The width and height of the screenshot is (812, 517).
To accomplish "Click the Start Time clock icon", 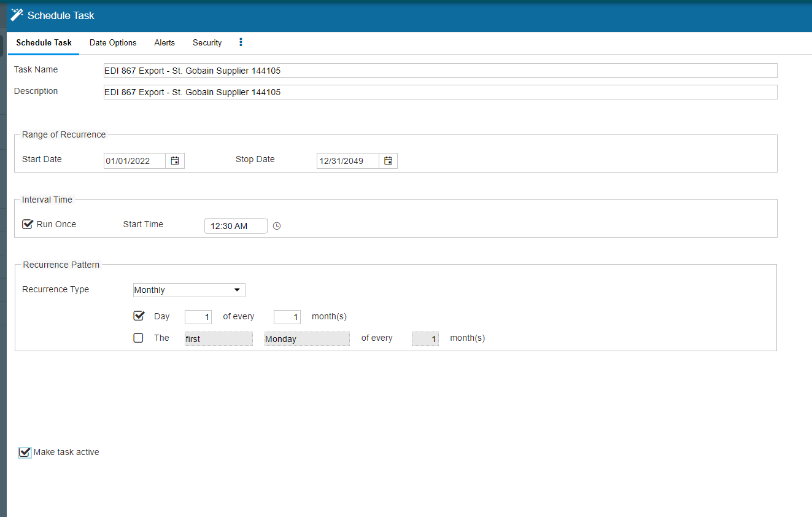I will (x=277, y=226).
